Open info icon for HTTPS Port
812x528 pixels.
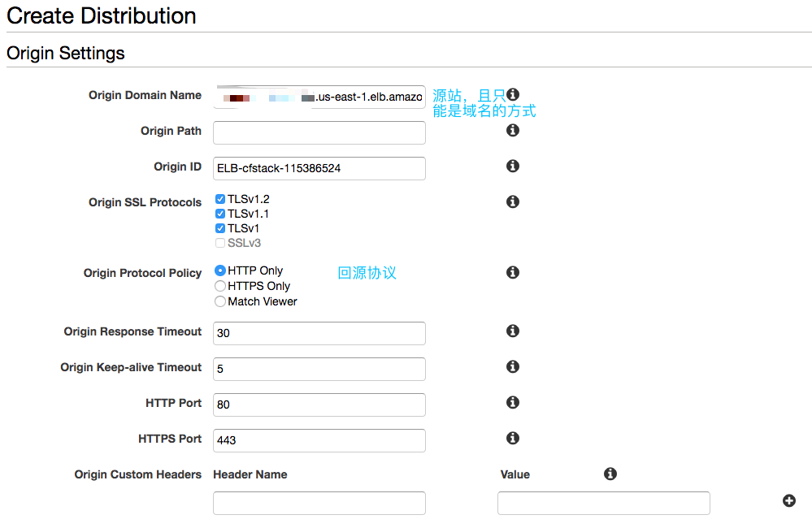pos(513,438)
